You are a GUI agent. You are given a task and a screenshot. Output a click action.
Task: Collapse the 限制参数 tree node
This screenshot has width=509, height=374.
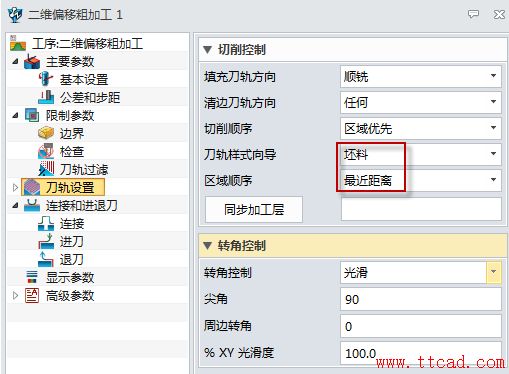pyautogui.click(x=15, y=115)
